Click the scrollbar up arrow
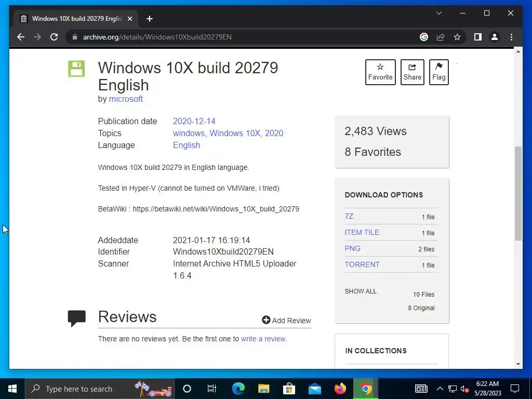532x399 pixels. 518,51
